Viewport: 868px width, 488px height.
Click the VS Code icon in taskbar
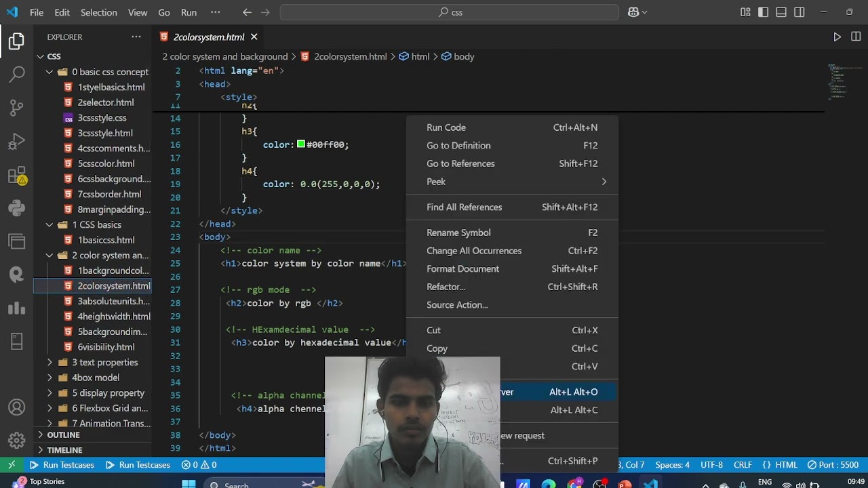[651, 484]
